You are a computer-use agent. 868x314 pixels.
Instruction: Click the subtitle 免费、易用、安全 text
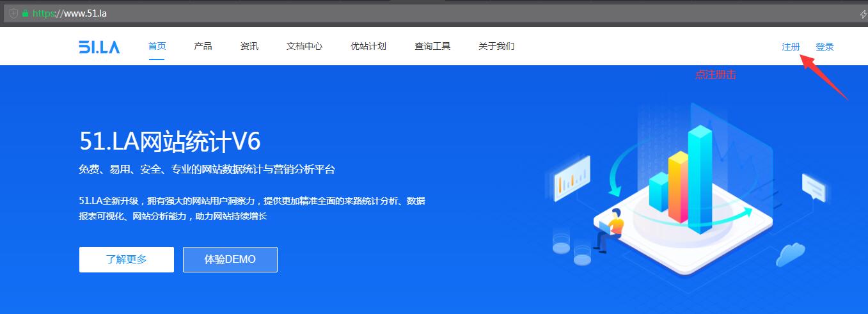pyautogui.click(x=207, y=169)
